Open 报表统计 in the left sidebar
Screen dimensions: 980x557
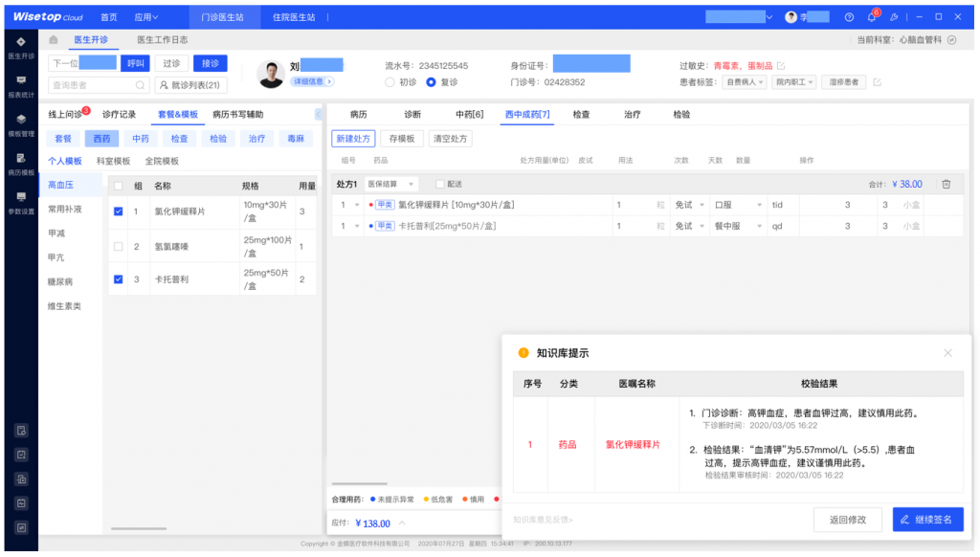20,86
